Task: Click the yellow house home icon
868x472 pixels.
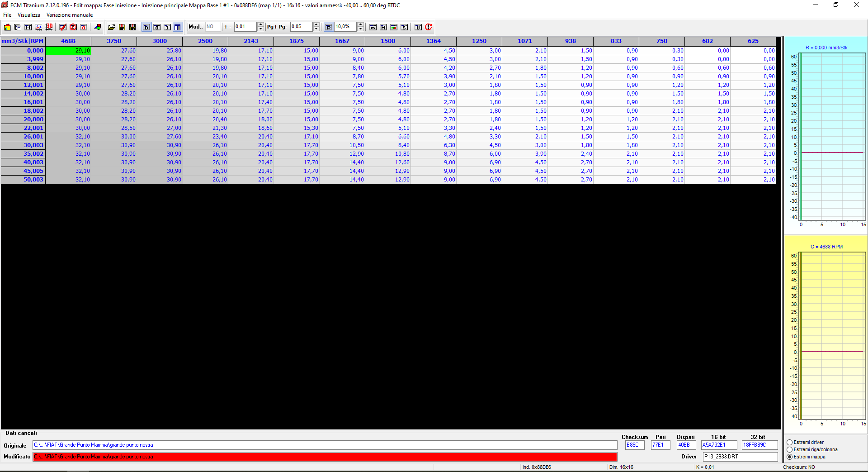Action: click(x=7, y=27)
